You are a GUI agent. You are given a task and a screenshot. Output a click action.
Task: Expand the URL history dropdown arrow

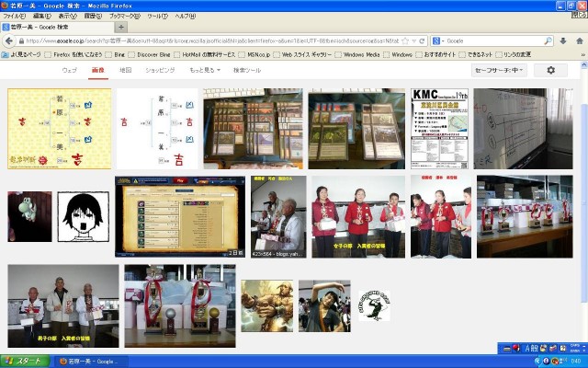click(414, 40)
